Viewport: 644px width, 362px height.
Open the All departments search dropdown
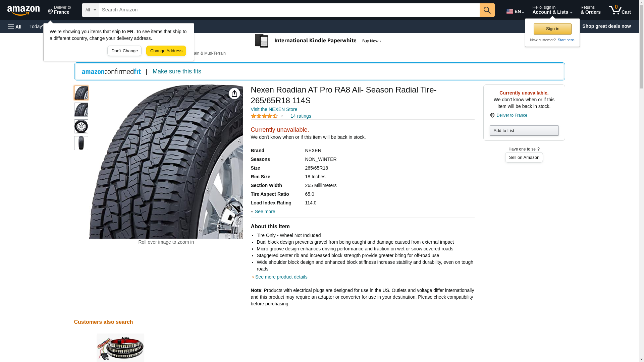pos(91,10)
